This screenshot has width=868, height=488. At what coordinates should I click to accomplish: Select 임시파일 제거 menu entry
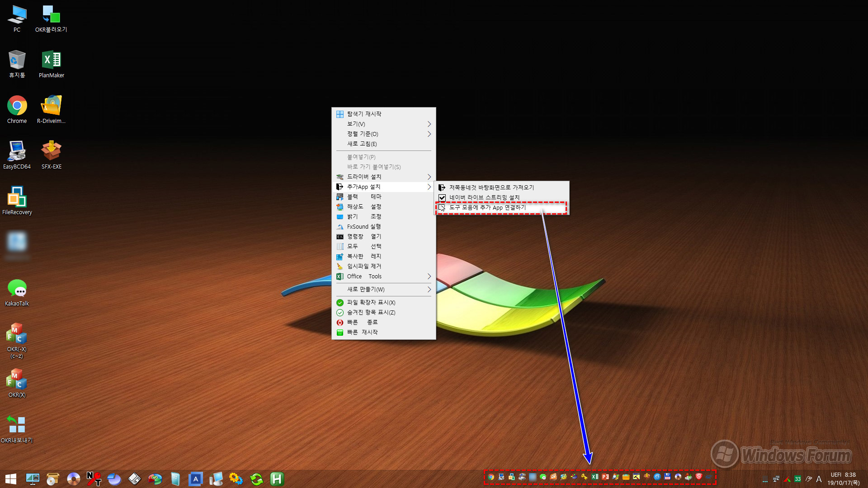click(383, 266)
